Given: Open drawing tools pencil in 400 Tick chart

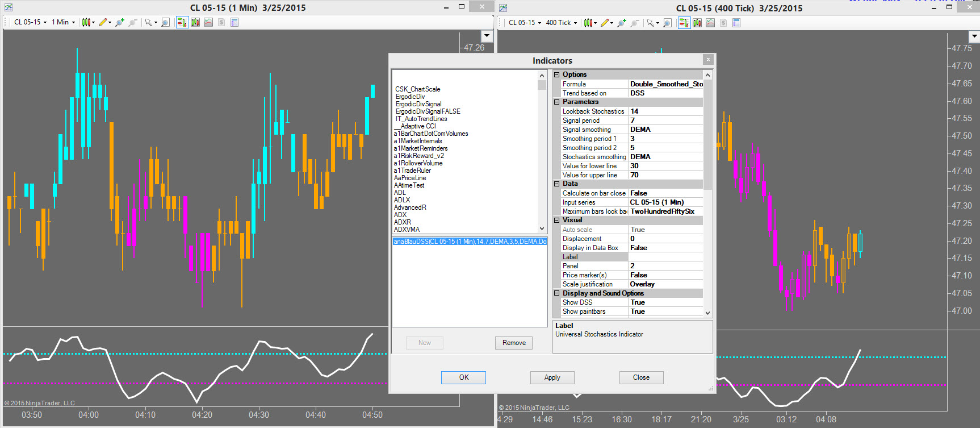Looking at the screenshot, I should point(606,23).
